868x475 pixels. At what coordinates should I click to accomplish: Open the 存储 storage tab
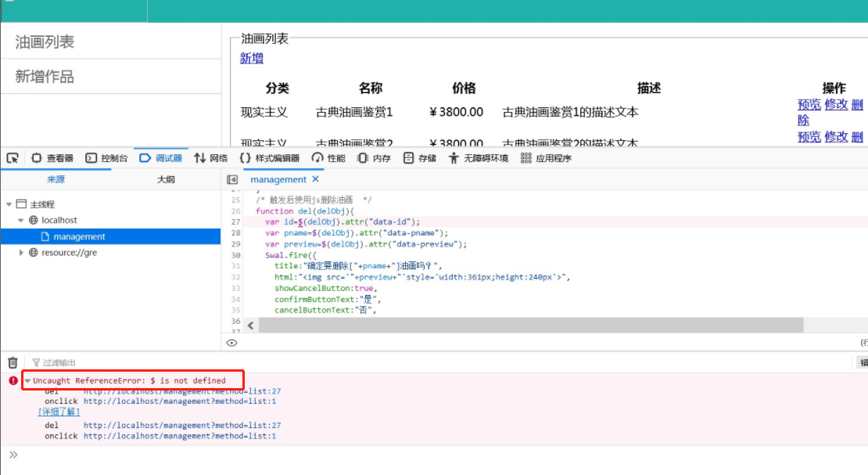(x=420, y=158)
